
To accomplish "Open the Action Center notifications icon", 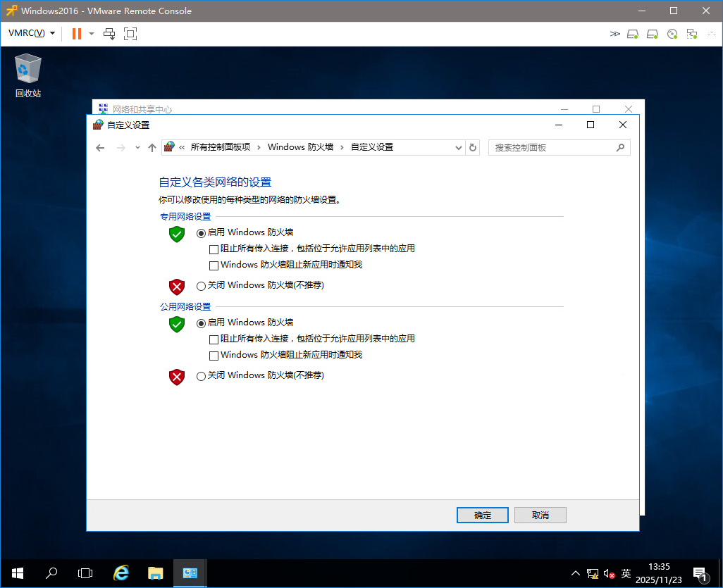I will (x=700, y=574).
